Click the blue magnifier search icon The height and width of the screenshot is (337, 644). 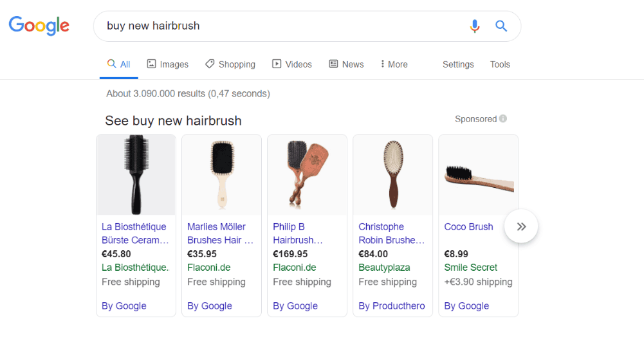click(x=501, y=26)
